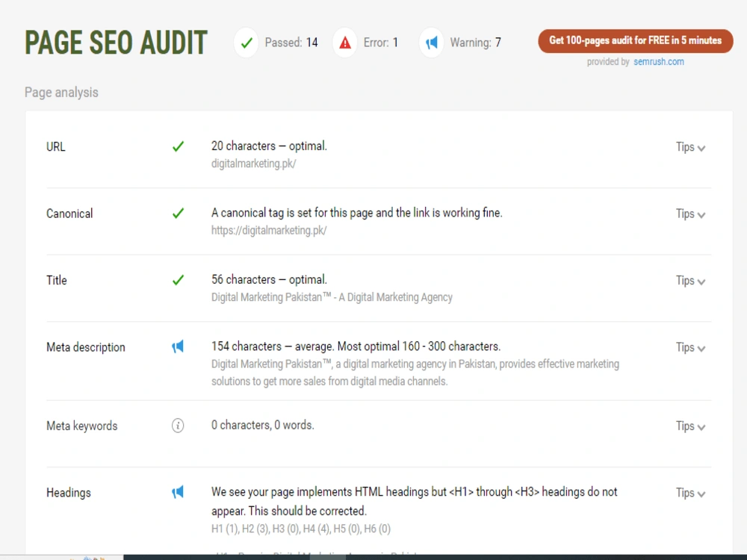Click the Page analysis section label
Image resolution: width=747 pixels, height=560 pixels.
61,93
